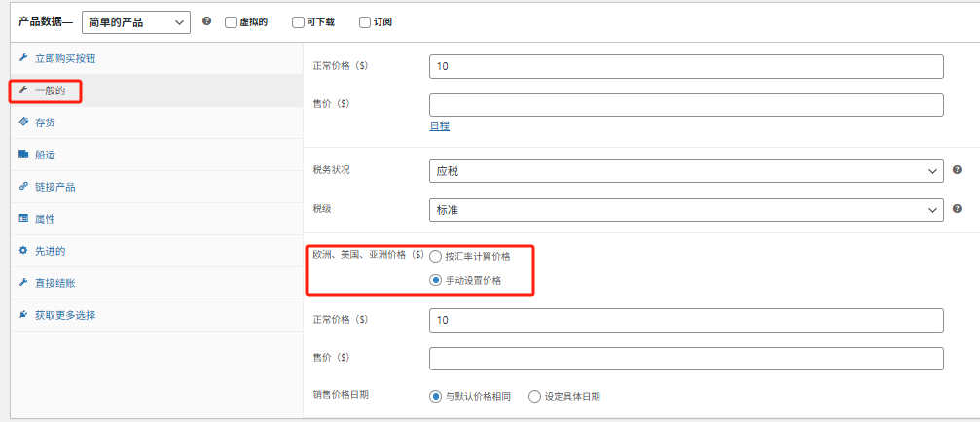Choose 设定具体日期 radio button
980x422 pixels.
(534, 396)
